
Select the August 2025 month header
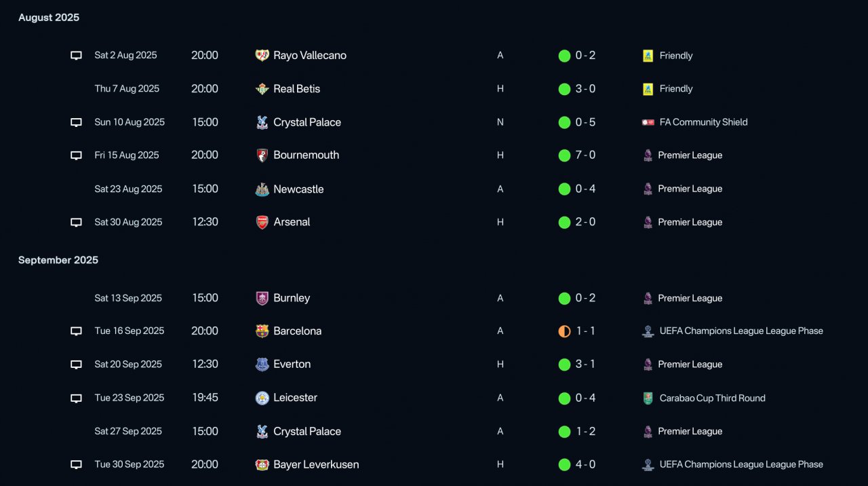click(49, 18)
